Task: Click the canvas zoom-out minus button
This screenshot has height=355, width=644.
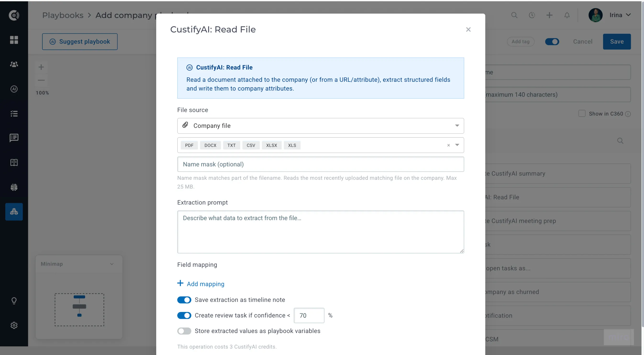Action: point(41,80)
